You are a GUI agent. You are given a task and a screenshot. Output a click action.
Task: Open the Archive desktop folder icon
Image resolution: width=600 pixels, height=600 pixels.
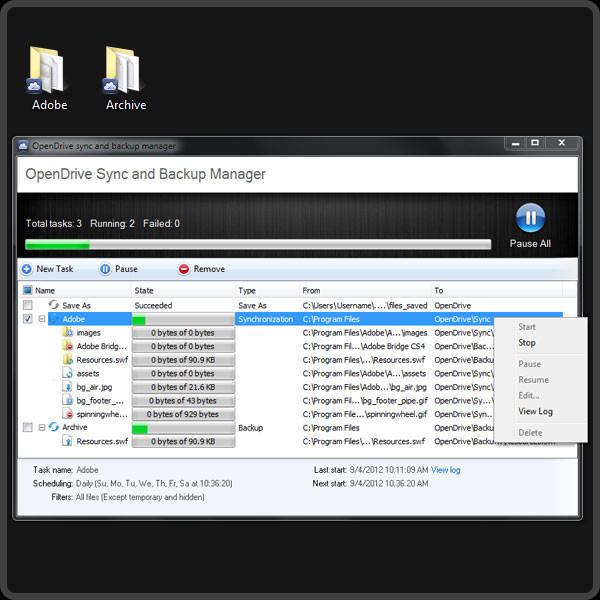pyautogui.click(x=123, y=70)
